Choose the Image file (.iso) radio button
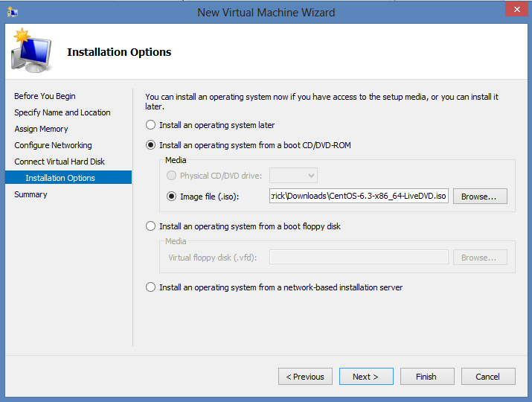This screenshot has height=402, width=532. (x=172, y=197)
